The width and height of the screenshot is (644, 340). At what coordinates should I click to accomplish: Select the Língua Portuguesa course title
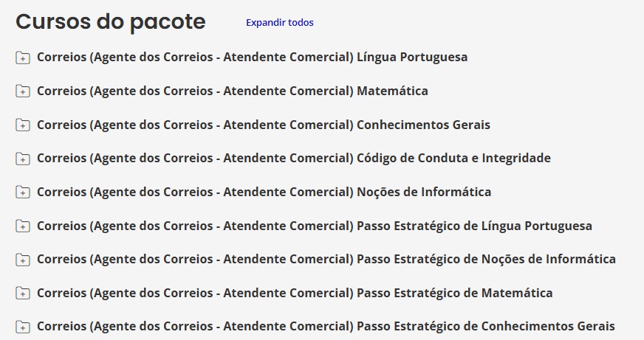pyautogui.click(x=252, y=57)
